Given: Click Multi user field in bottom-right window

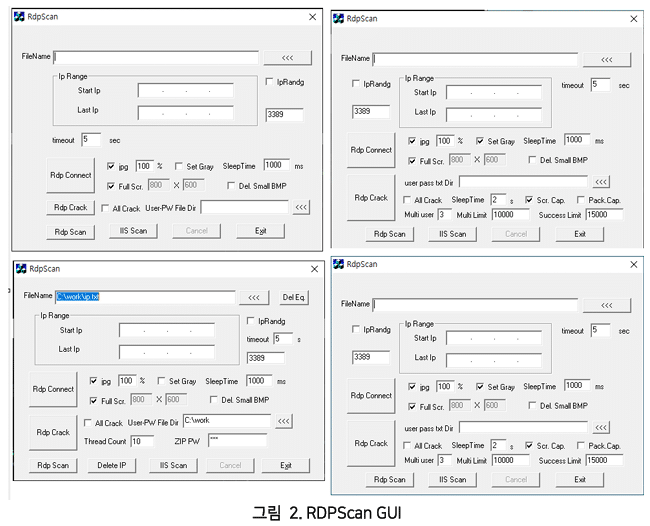Looking at the screenshot, I should tap(444, 460).
